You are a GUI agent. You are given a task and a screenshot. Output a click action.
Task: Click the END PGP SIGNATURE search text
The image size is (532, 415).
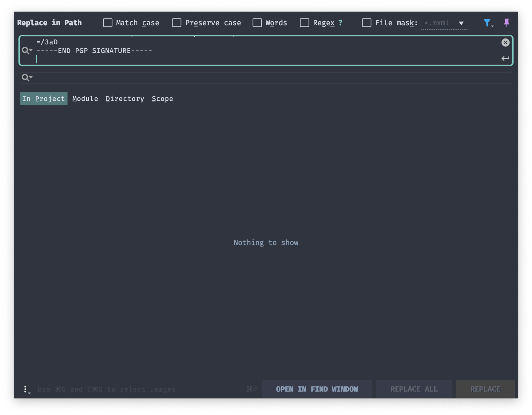coord(94,51)
